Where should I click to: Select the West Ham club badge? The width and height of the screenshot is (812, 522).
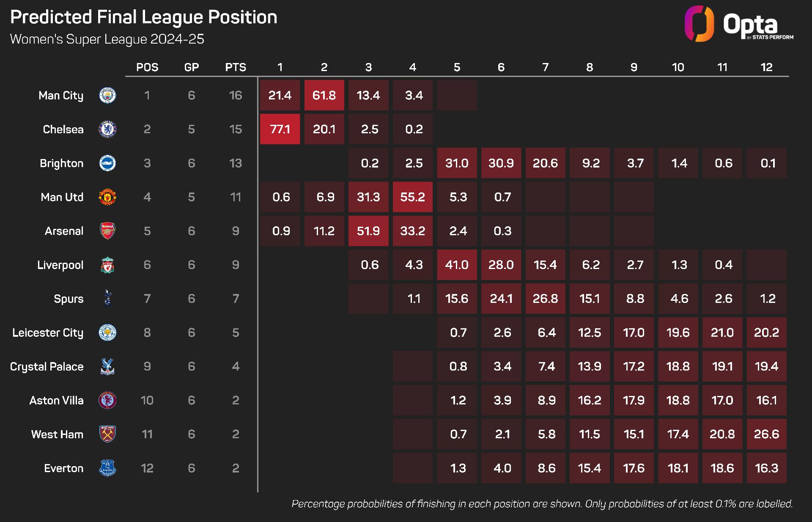(107, 434)
